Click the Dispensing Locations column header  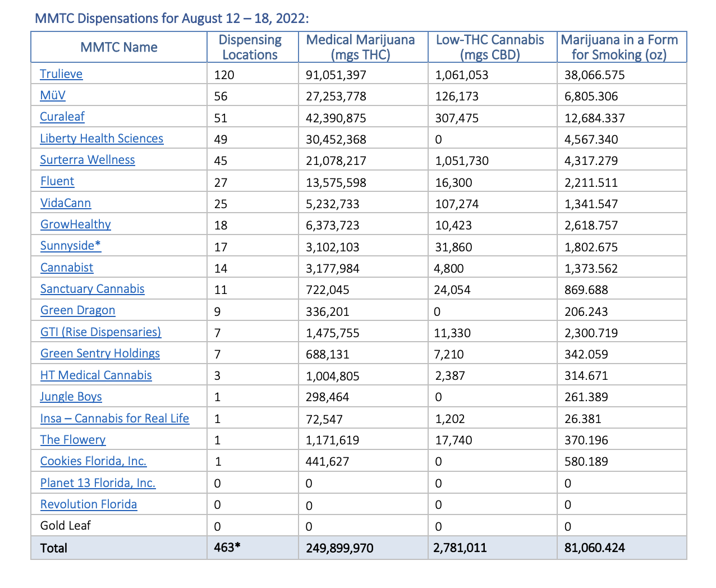click(x=250, y=47)
